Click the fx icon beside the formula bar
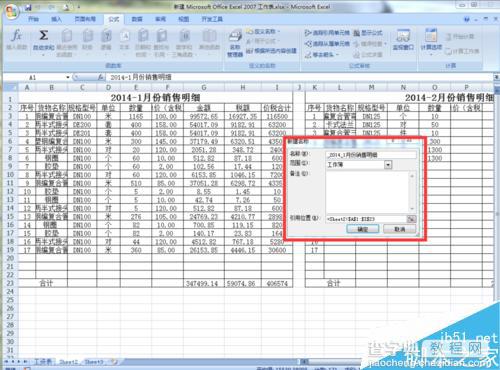This screenshot has height=370, width=500. coord(100,77)
